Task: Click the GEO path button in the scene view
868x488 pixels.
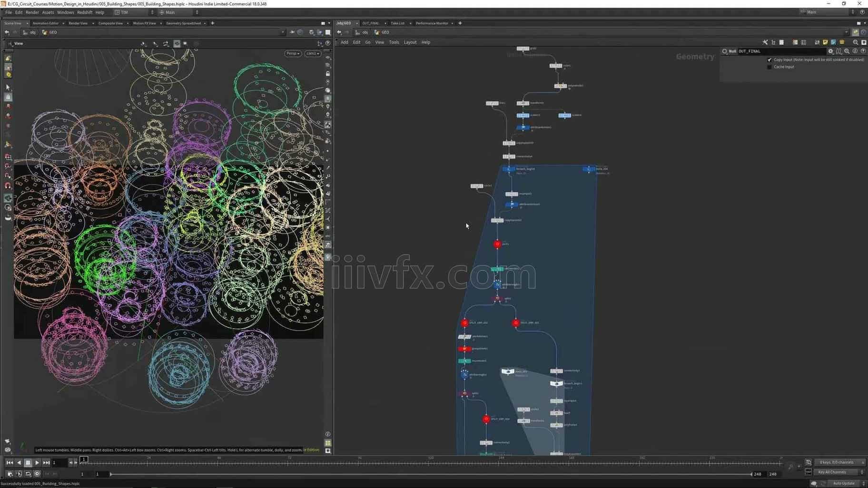Action: tap(49, 32)
